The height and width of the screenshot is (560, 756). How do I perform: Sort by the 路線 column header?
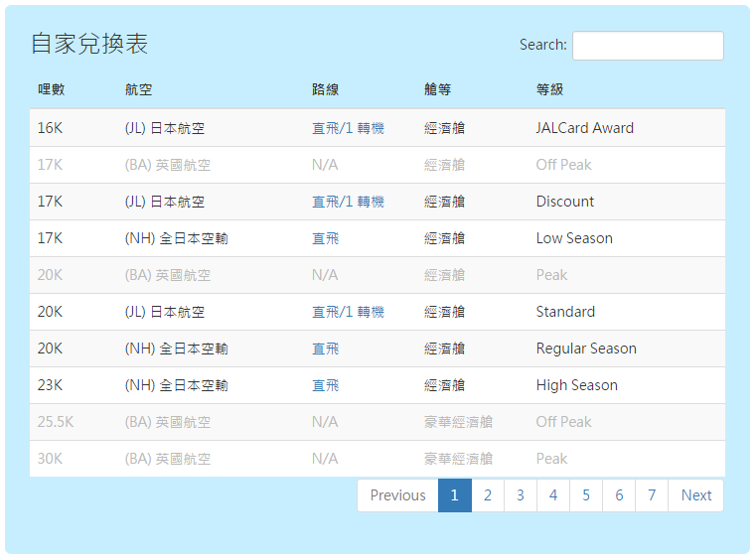(326, 89)
